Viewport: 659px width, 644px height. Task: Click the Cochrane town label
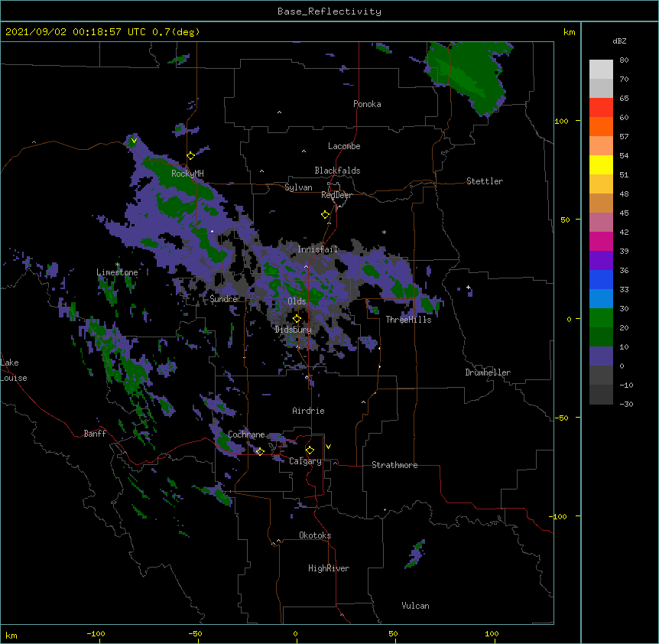(246, 434)
